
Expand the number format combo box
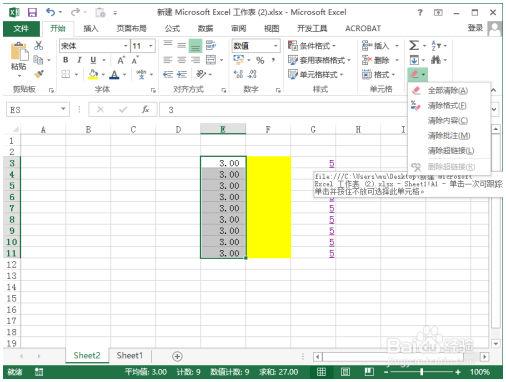point(276,46)
